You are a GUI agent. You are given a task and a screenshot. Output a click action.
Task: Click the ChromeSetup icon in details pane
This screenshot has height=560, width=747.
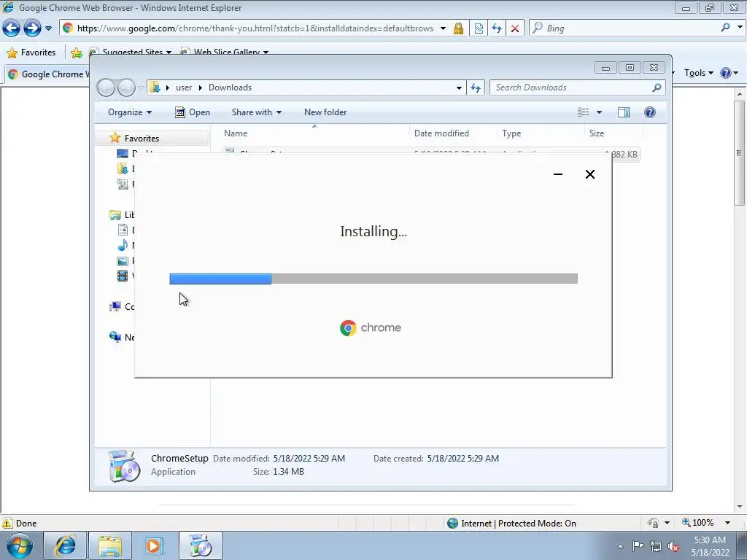(124, 466)
